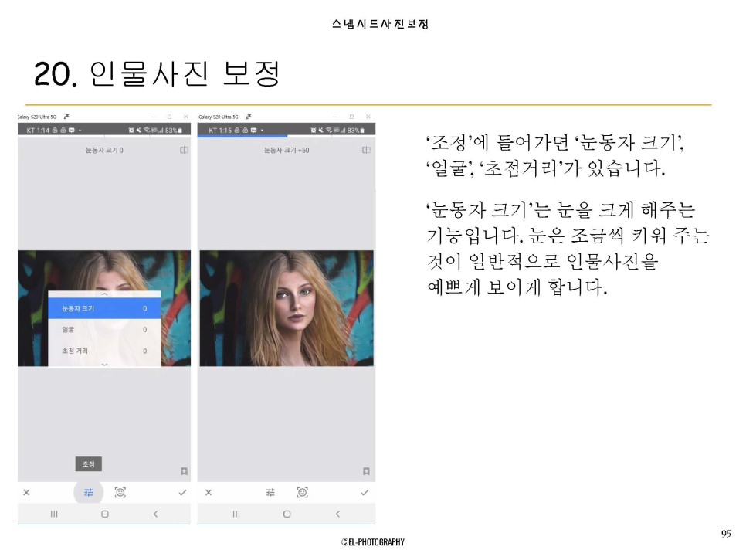Click pin icon in right Galaxy S20 window title

[x=249, y=117]
